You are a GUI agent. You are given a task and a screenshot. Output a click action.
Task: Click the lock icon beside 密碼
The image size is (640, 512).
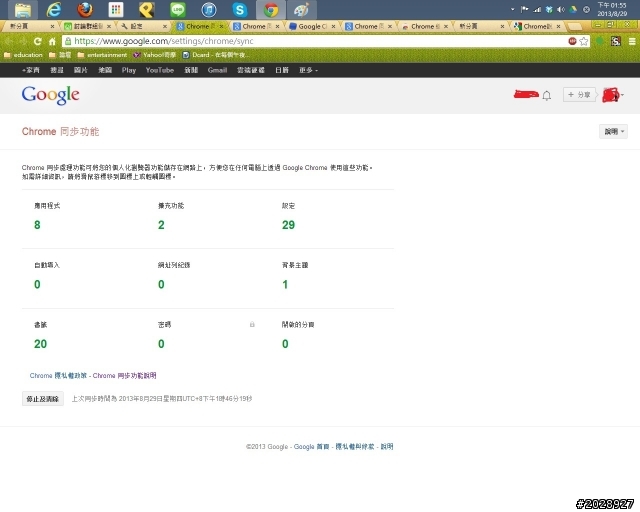pyautogui.click(x=252, y=324)
